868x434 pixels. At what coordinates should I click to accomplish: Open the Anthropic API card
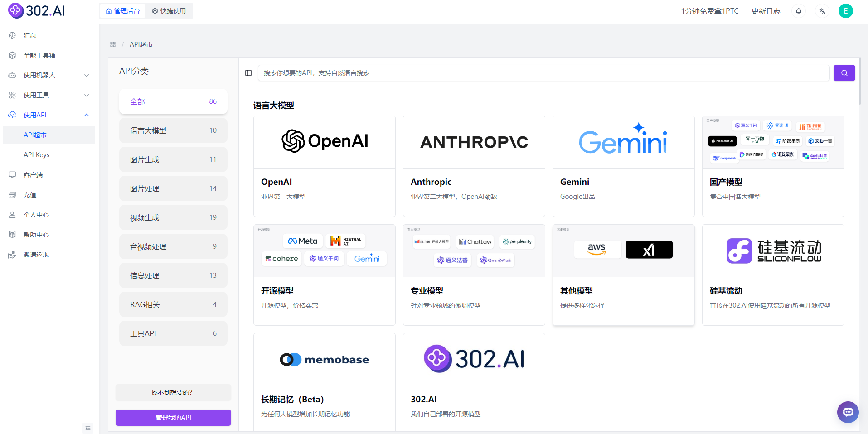[x=474, y=166]
